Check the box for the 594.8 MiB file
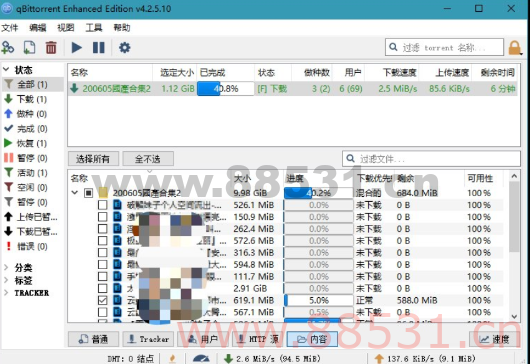 pos(102,264)
